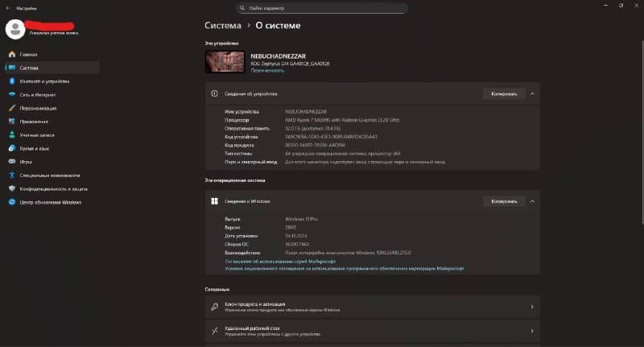Go to Система breadcrumb
Viewport: 644px width, 347px height.
coord(223,26)
